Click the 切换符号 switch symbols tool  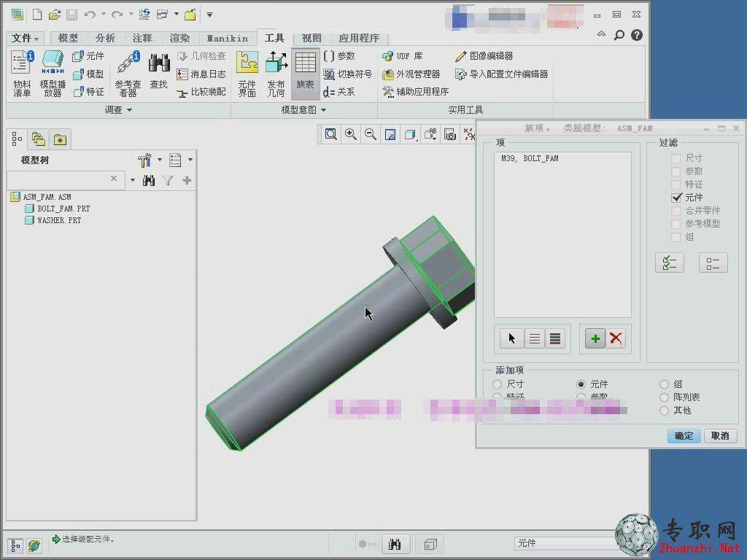click(x=347, y=74)
